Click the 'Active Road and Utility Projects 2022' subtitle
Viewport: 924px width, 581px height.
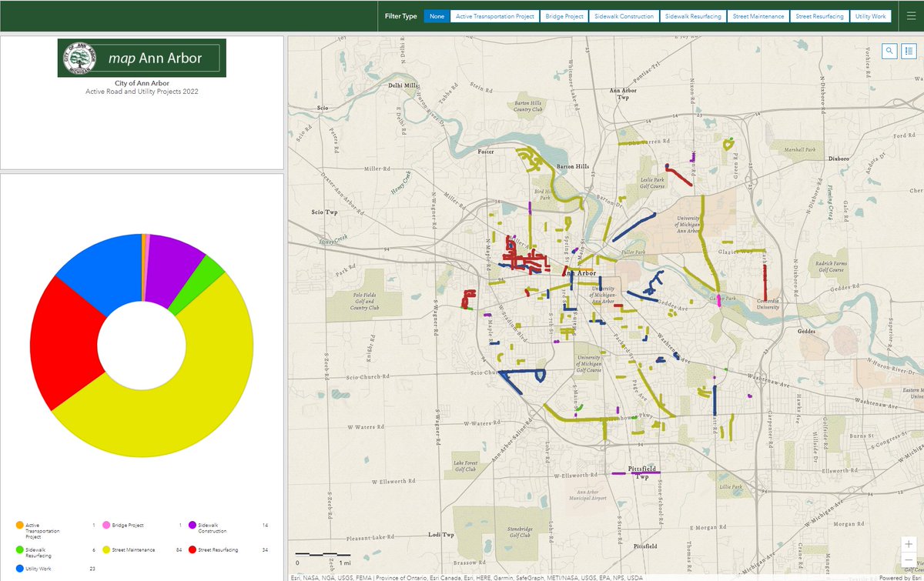[142, 91]
